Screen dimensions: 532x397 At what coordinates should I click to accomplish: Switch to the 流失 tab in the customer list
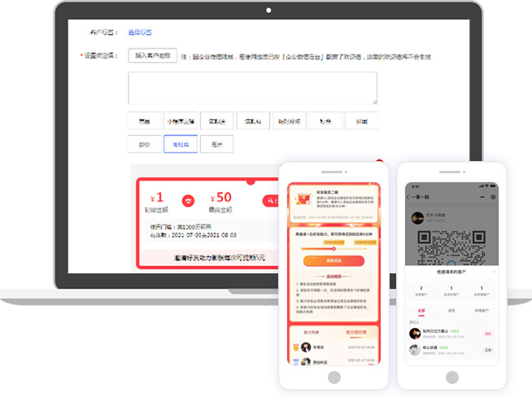point(450,310)
